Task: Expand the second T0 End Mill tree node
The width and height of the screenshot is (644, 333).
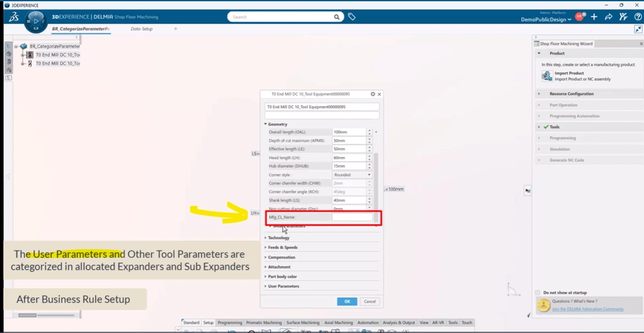Action: (23, 63)
